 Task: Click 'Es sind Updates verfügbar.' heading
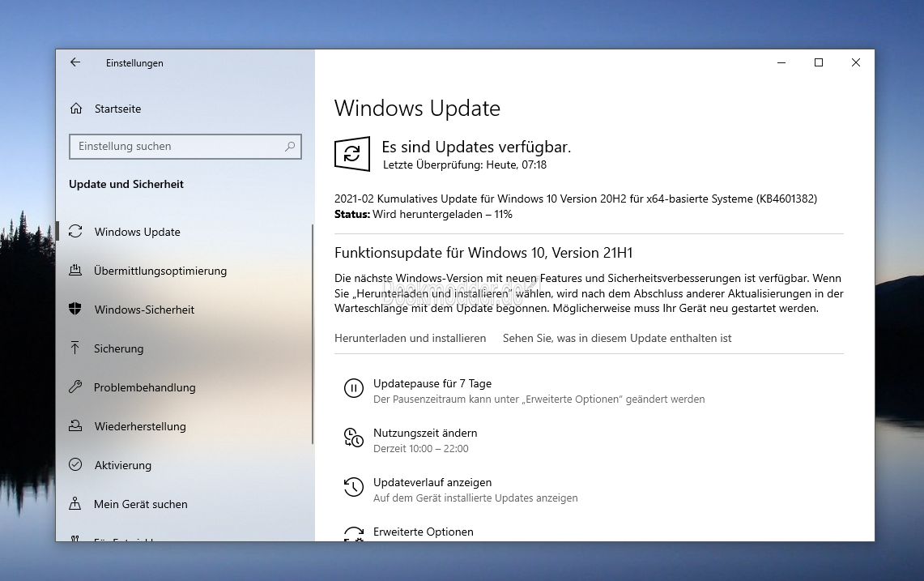coord(476,147)
